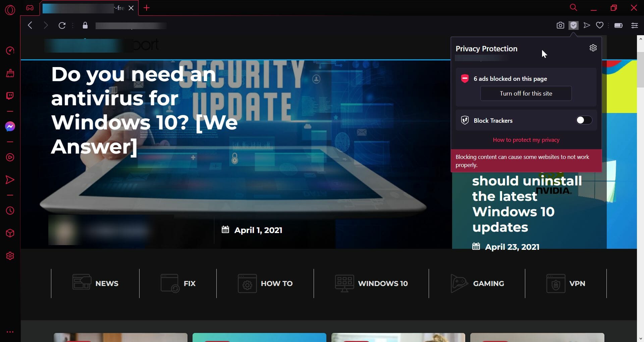This screenshot has width=644, height=342.
Task: Open Settings gear in sidebar
Action: [10, 256]
